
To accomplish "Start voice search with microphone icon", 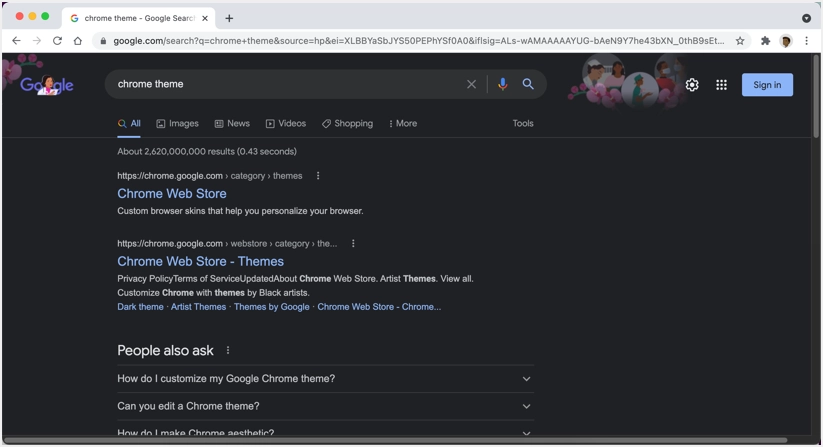I will (x=502, y=84).
